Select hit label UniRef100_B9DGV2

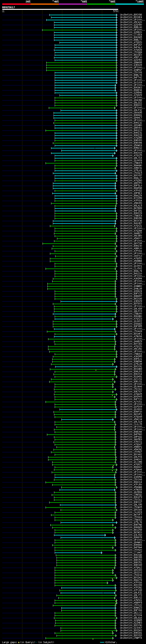coord(131,105)
